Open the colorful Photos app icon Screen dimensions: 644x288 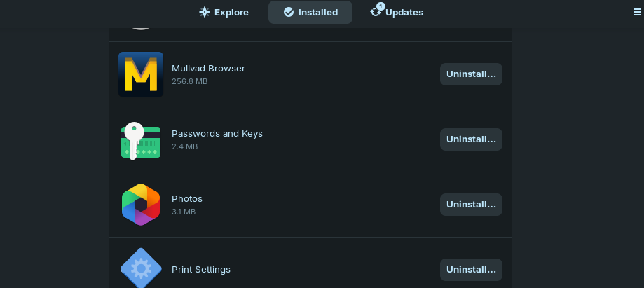tap(141, 205)
